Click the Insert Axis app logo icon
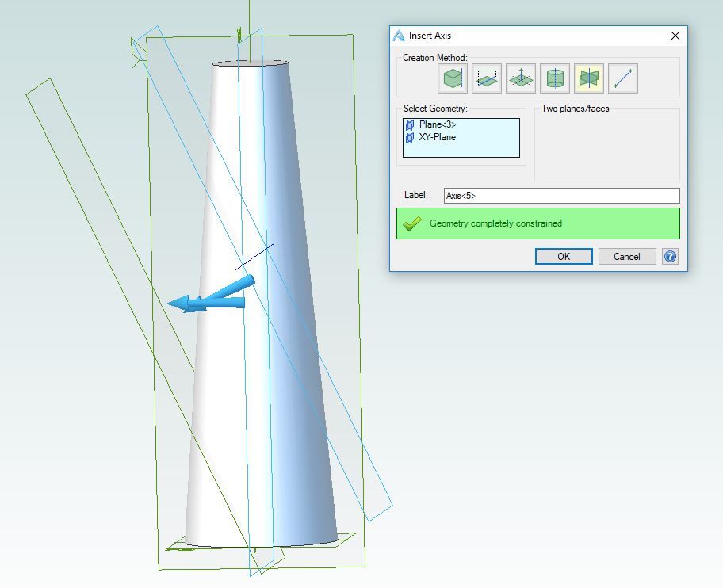 (x=399, y=36)
